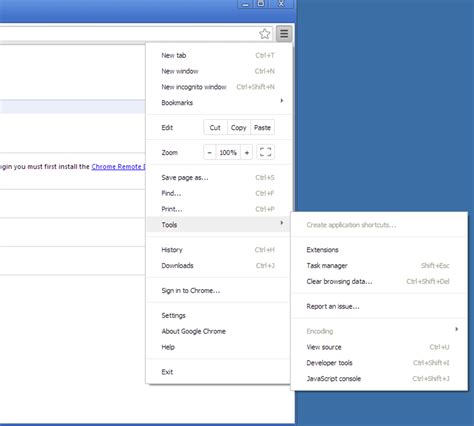Open Extensions from Tools submenu
The width and height of the screenshot is (474, 426).
(379, 250)
